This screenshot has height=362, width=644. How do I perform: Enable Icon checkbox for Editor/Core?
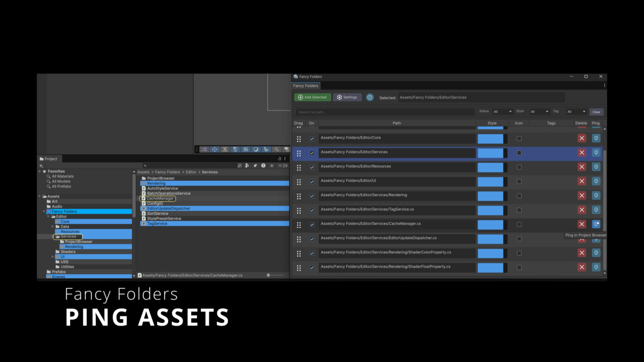click(519, 138)
